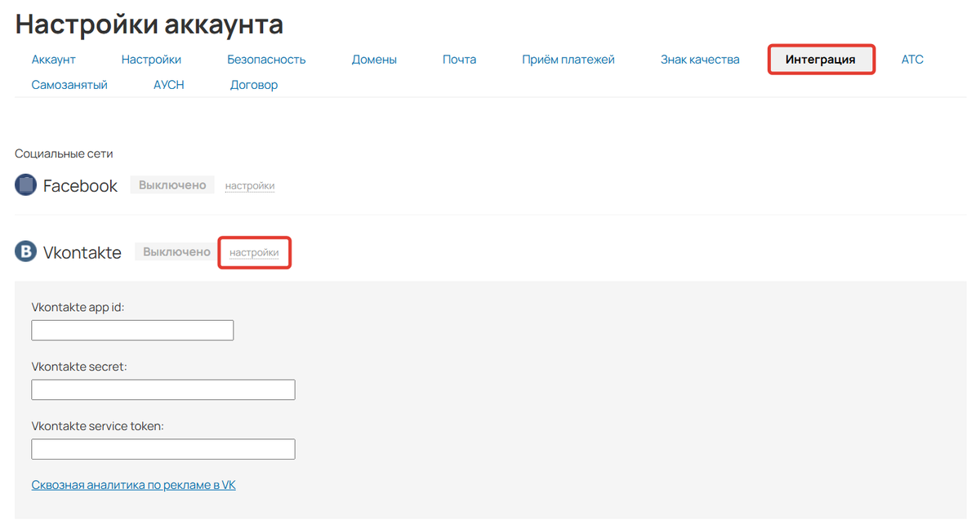This screenshot has width=980, height=529.
Task: Toggle the Facebook Выключено status
Action: (x=171, y=184)
